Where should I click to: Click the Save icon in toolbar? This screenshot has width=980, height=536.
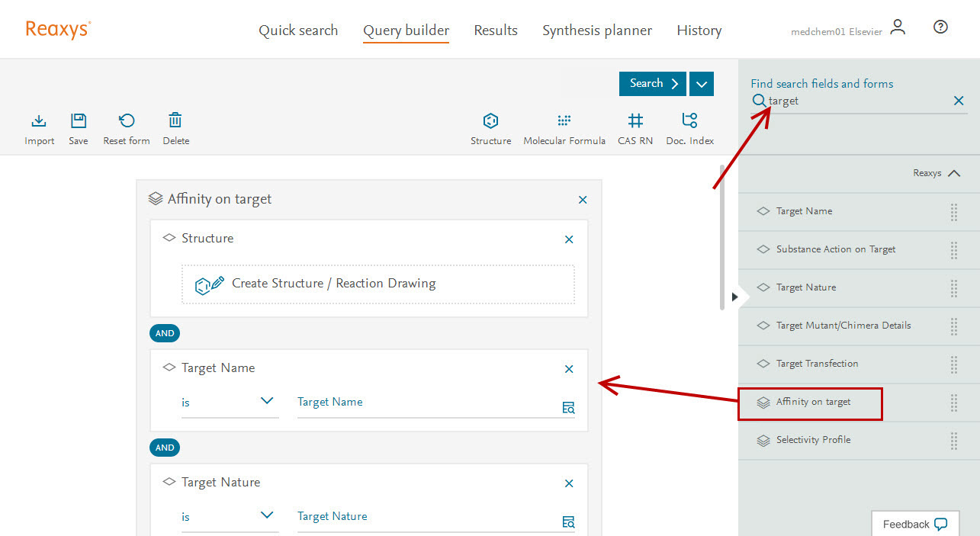79,121
